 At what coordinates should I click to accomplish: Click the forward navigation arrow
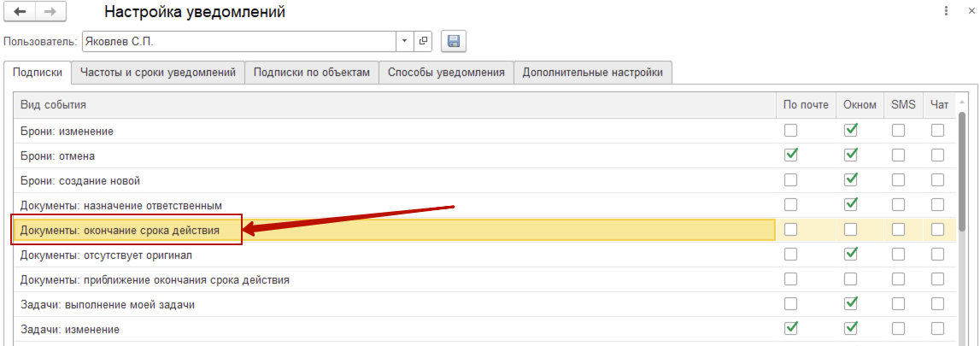[50, 12]
